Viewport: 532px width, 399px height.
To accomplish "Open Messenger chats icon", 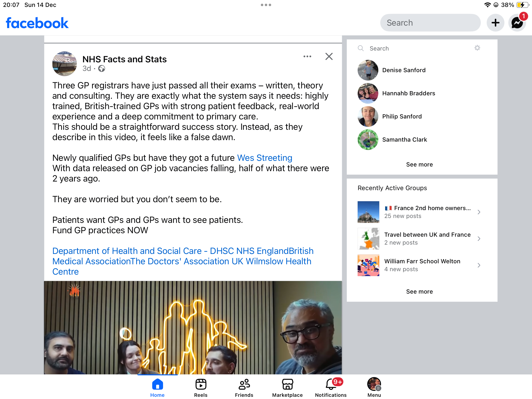I will (517, 23).
